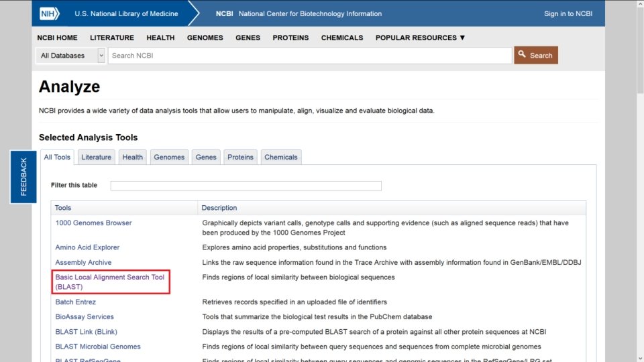Select the All Tools tab
The height and width of the screenshot is (362, 644).
point(57,157)
